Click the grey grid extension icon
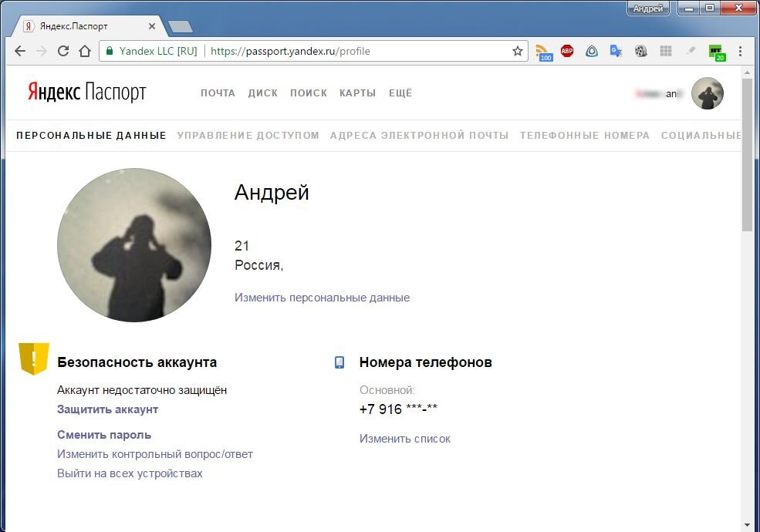Screen dimensions: 760x532 click(x=666, y=51)
